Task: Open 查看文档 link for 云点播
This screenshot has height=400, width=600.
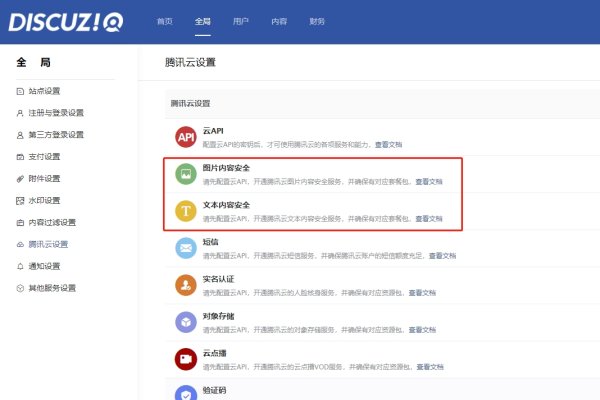Action: 430,367
